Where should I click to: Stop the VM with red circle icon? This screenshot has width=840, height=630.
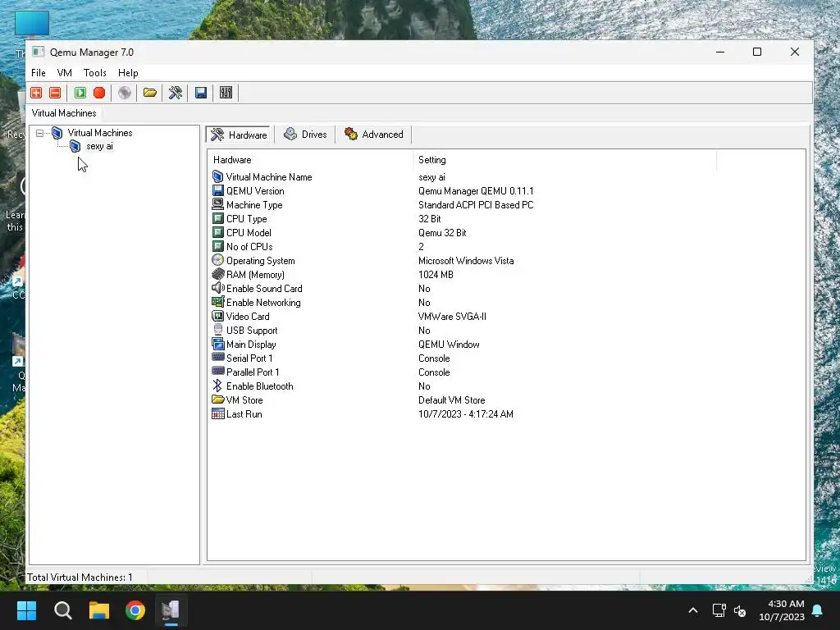99,93
